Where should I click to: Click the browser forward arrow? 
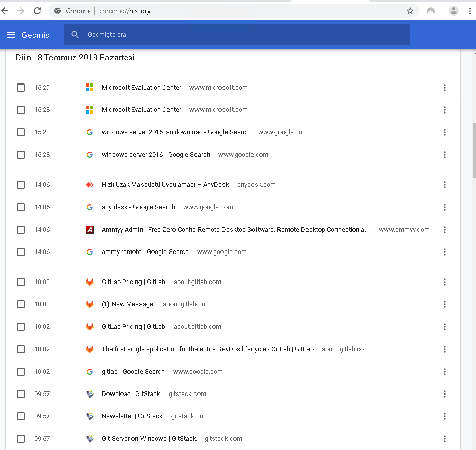click(21, 11)
